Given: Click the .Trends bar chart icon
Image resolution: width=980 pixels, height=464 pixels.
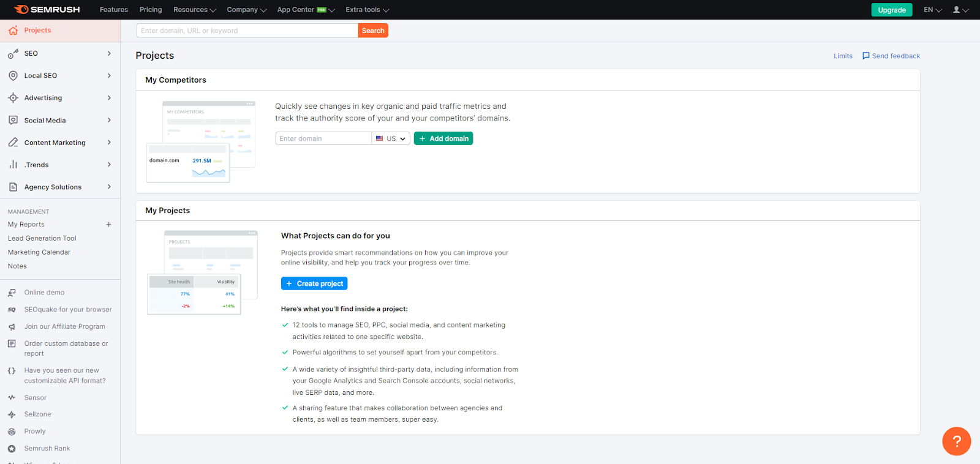Looking at the screenshot, I should pyautogui.click(x=13, y=165).
